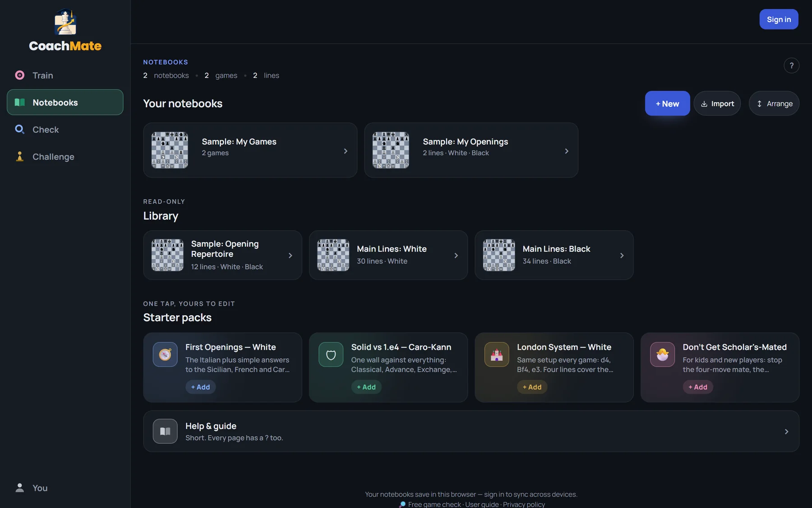Screen dimensions: 812x508
Task: Expand Sample: Opening Repertoire chevron
Action: [x=290, y=256]
